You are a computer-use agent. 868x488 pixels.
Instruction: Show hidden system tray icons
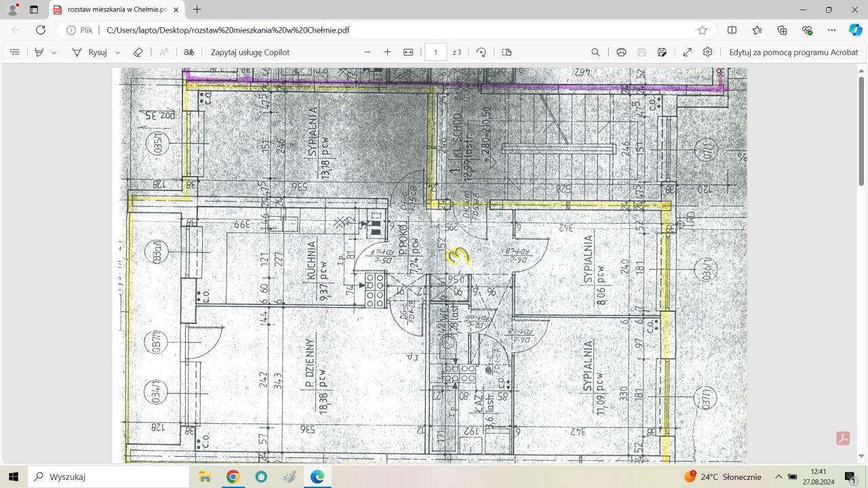click(x=778, y=476)
